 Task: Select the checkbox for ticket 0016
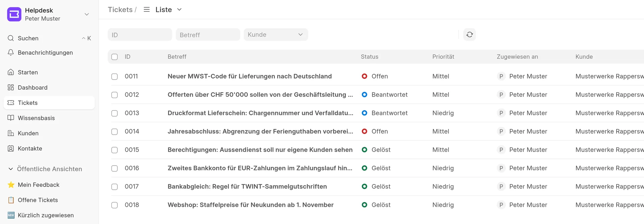click(x=114, y=168)
